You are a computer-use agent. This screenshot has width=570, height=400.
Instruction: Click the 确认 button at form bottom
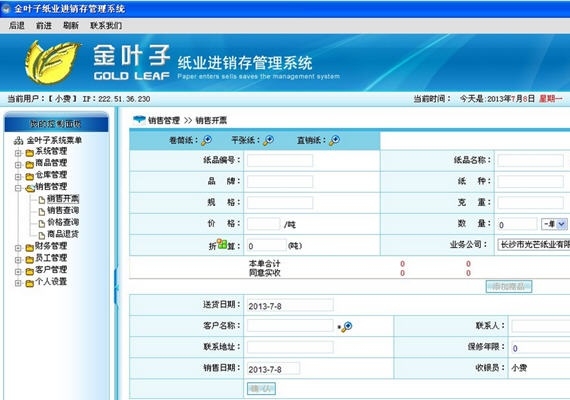[261, 389]
